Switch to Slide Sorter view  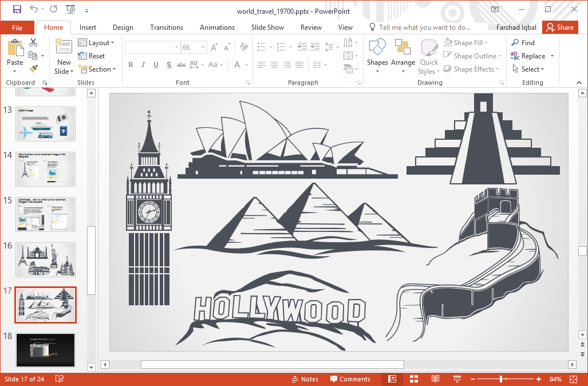pos(414,379)
